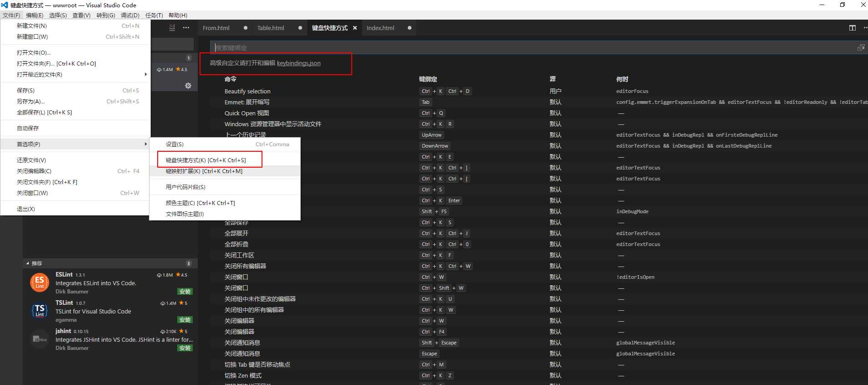Open the extensions panel more actions ellipsis
This screenshot has height=385, width=868.
tap(186, 28)
